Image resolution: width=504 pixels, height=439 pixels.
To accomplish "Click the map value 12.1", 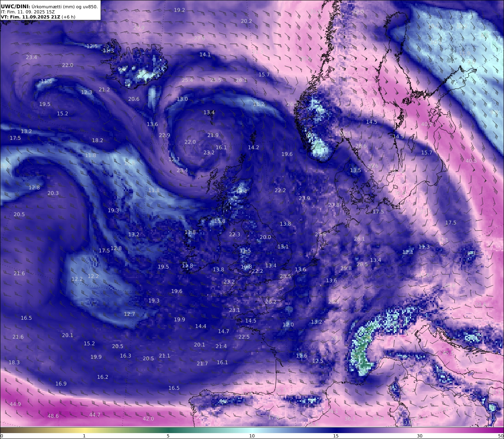I will click(x=408, y=252).
